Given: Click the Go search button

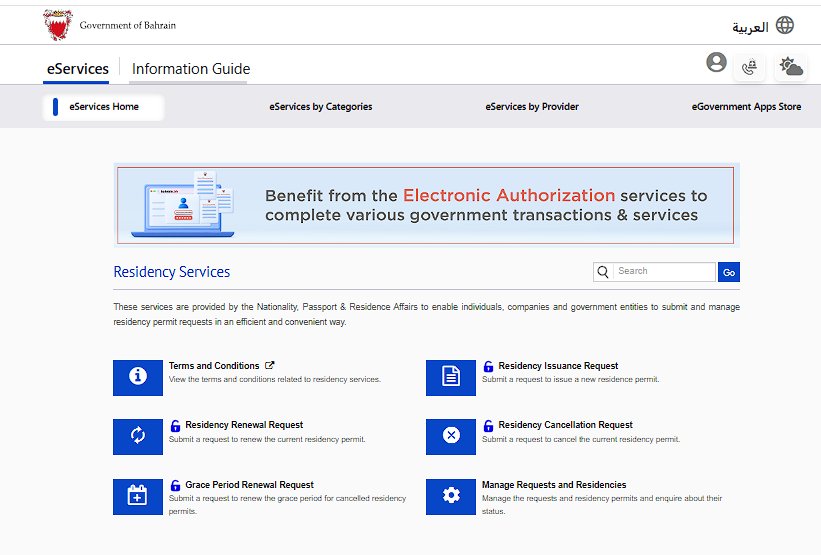Looking at the screenshot, I should (729, 272).
